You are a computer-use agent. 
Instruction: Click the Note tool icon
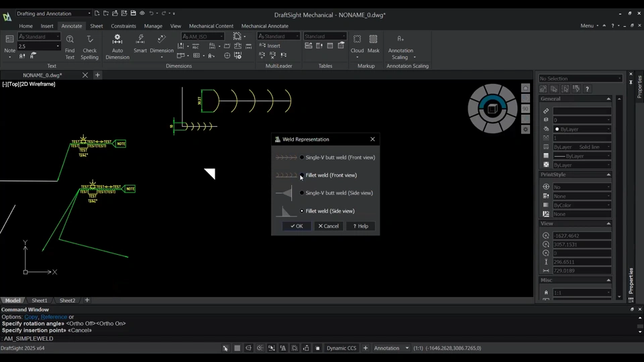[x=9, y=40]
